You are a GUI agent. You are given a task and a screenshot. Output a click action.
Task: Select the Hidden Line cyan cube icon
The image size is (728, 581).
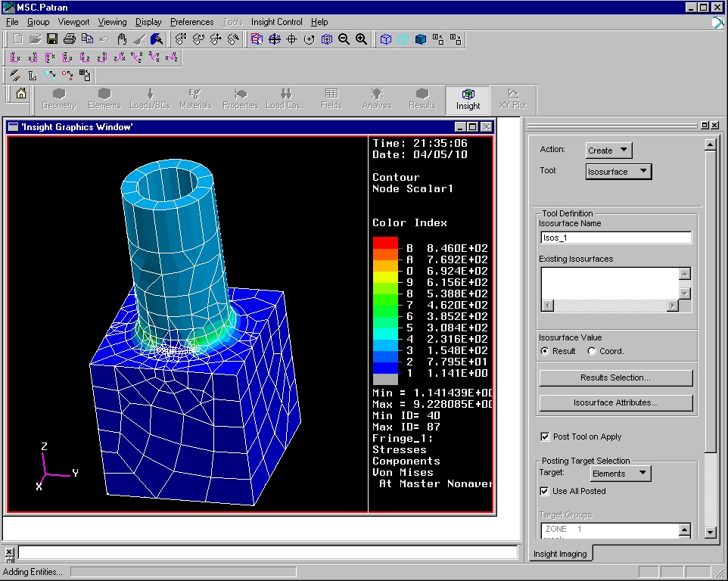(x=403, y=39)
